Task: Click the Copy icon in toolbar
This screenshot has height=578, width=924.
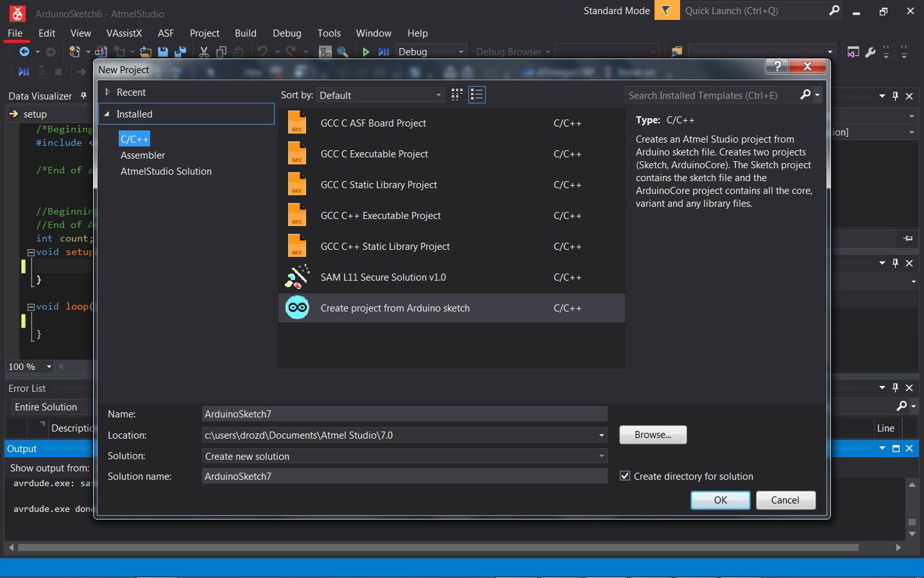Action: 221,51
